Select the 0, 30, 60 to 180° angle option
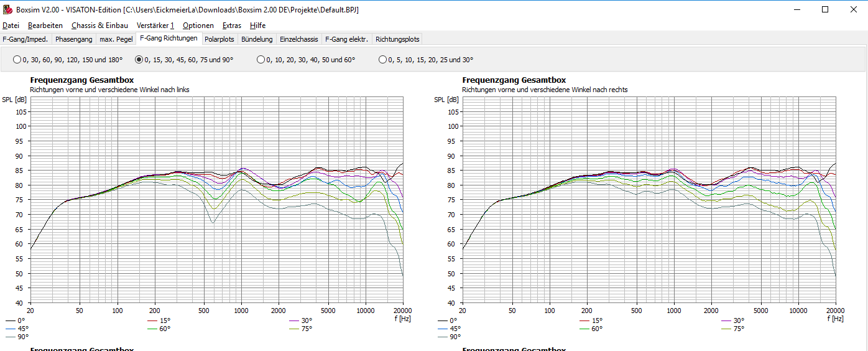Viewport: 868px width, 351px height. click(17, 60)
